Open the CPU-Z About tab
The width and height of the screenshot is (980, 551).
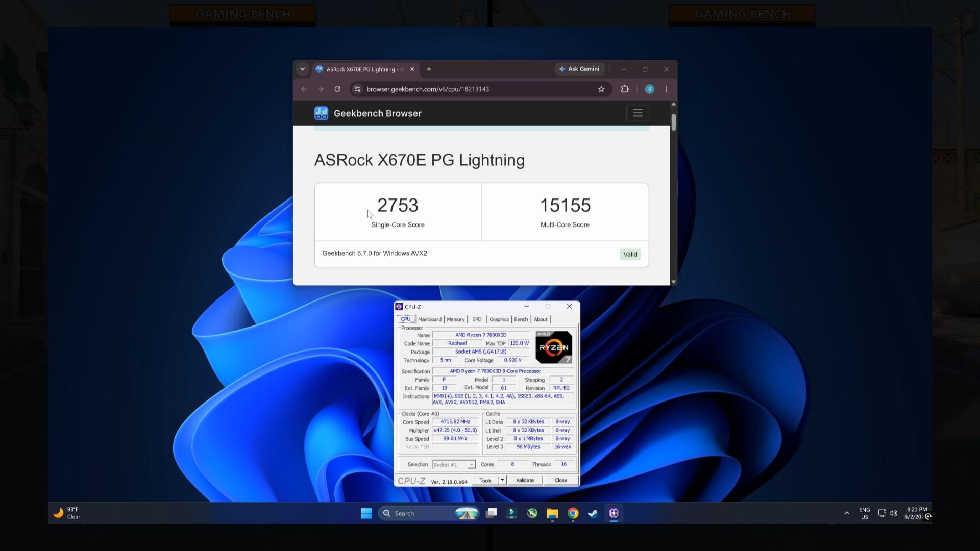click(x=541, y=319)
